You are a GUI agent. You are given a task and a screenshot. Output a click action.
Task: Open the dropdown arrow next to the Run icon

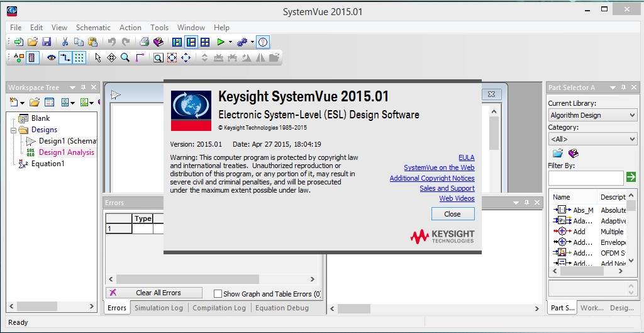tap(230, 42)
